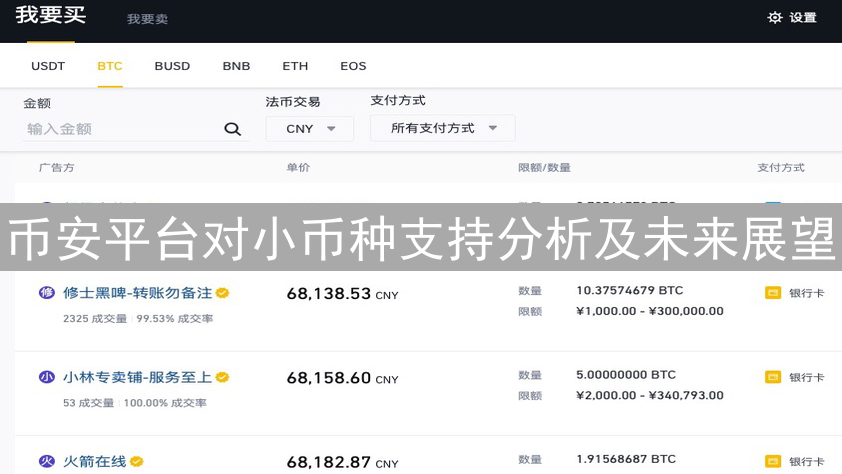842x474 pixels.
Task: Select the BNB coin tab
Action: pos(236,66)
